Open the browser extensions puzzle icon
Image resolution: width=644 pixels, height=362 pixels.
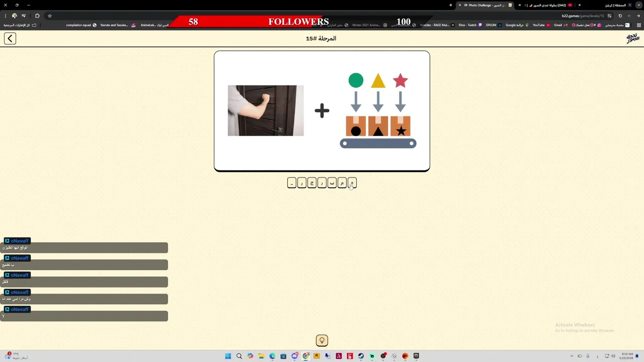(x=37, y=16)
